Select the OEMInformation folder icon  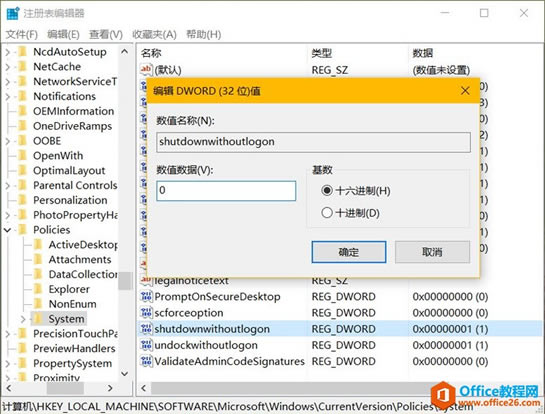coord(23,111)
